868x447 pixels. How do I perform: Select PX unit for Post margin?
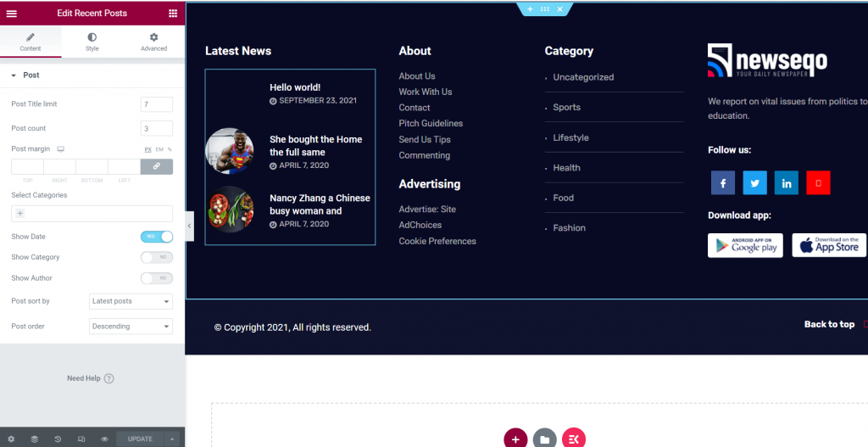click(x=147, y=149)
